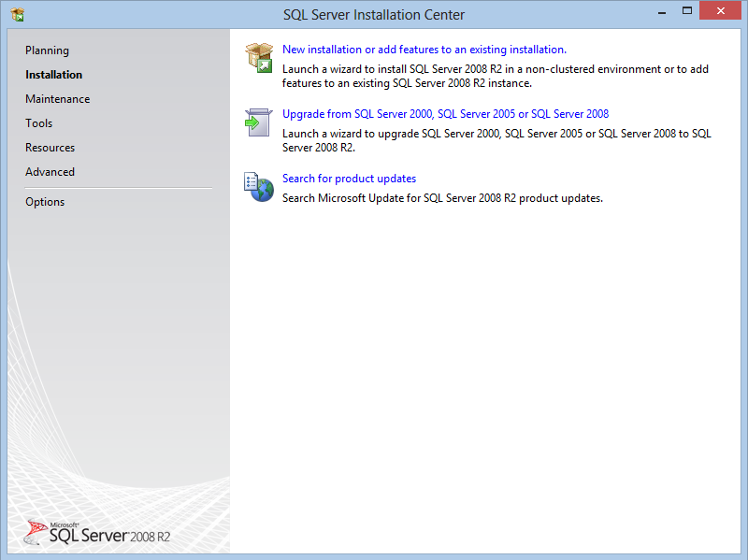The width and height of the screenshot is (748, 560).
Task: Maximize the Installation Center window
Action: [x=687, y=11]
